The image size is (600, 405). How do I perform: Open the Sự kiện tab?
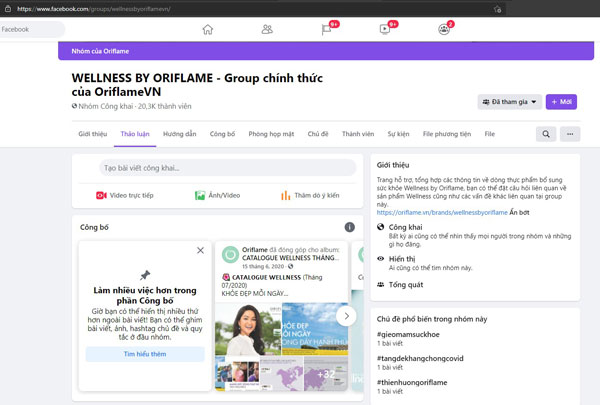(398, 134)
